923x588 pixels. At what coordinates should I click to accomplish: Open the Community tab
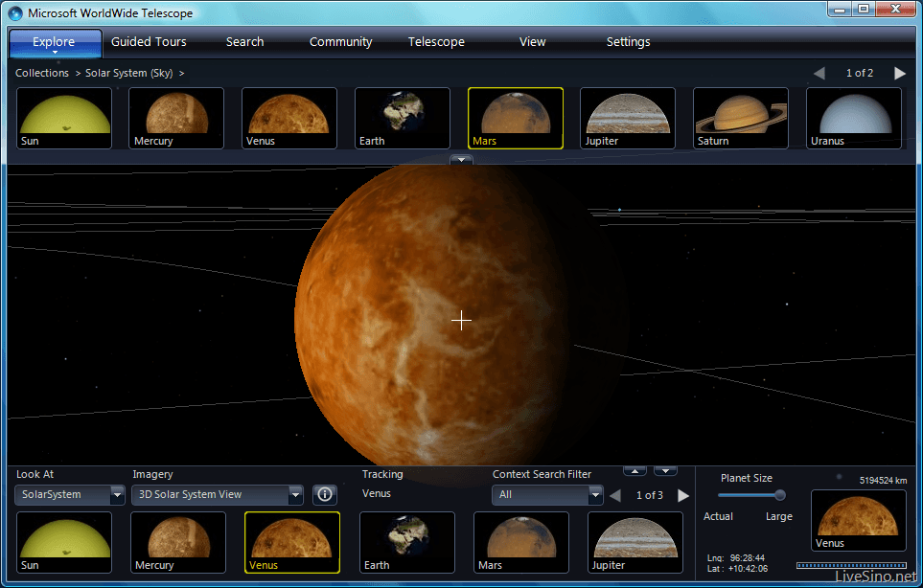pyautogui.click(x=341, y=42)
